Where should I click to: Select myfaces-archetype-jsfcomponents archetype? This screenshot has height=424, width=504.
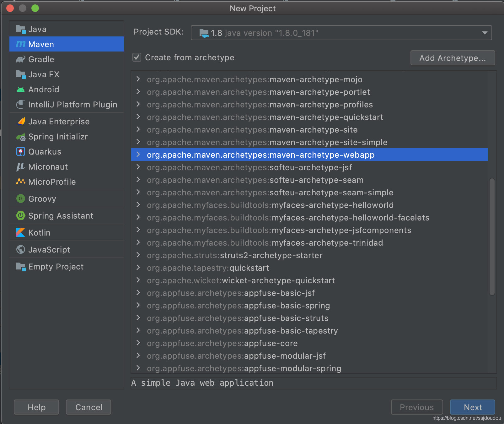tap(309, 230)
